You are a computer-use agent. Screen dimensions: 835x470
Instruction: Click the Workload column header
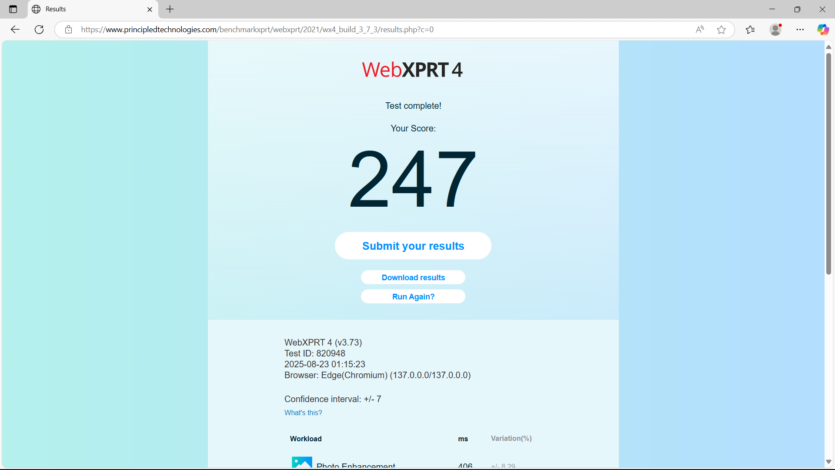[x=306, y=439]
